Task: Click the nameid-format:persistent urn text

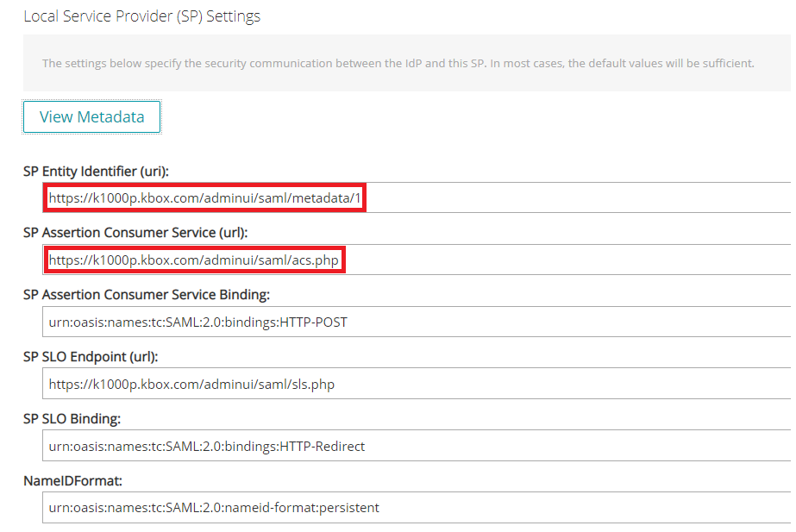Action: tap(214, 508)
